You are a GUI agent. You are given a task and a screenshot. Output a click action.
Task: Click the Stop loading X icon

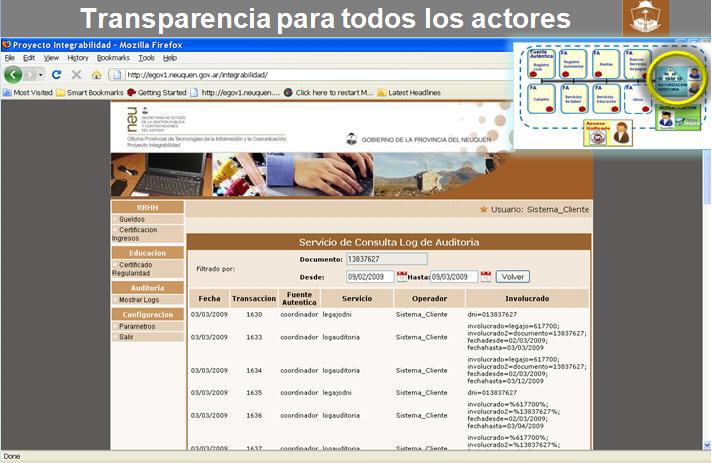75,75
